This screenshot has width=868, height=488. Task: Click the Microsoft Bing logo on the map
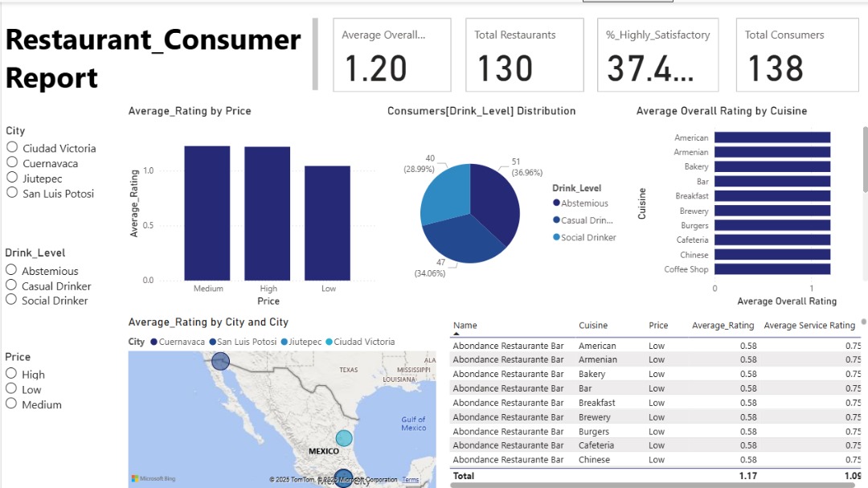point(149,478)
